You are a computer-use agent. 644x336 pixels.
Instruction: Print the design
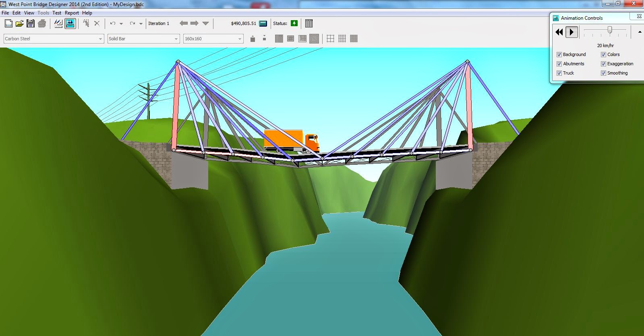point(42,24)
